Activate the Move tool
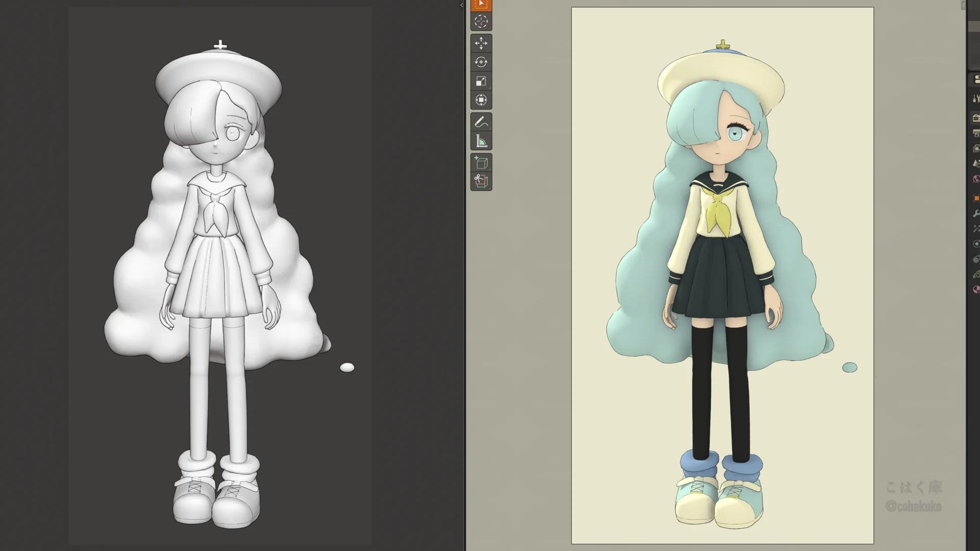 [x=481, y=43]
